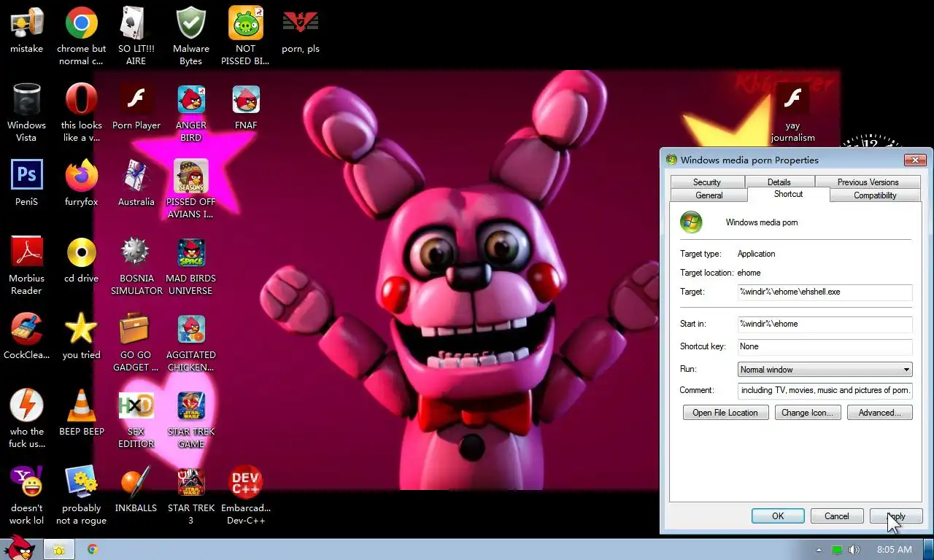Image resolution: width=934 pixels, height=560 pixels.
Task: Select the 'PISSED OFF AVIANS' Seasons icon
Action: pos(191,188)
